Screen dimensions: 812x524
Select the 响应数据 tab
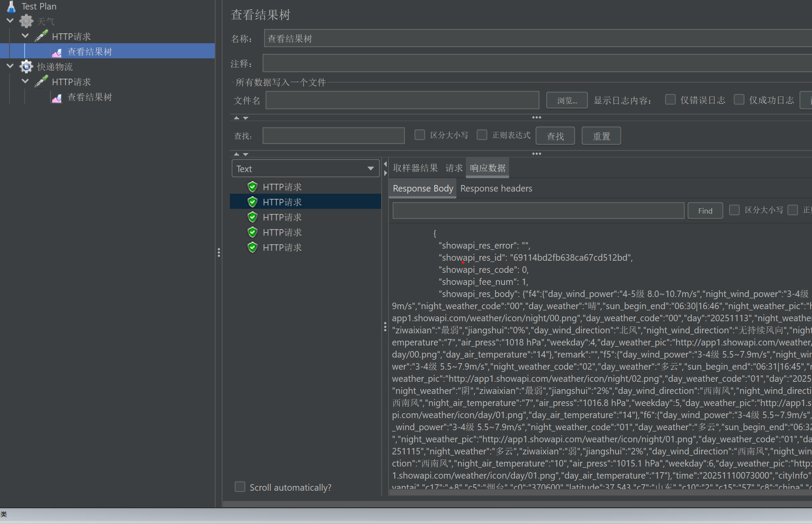click(487, 168)
